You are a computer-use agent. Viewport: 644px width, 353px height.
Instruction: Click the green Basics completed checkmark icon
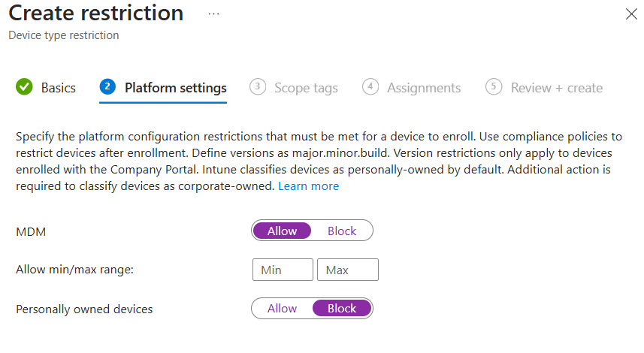(24, 87)
